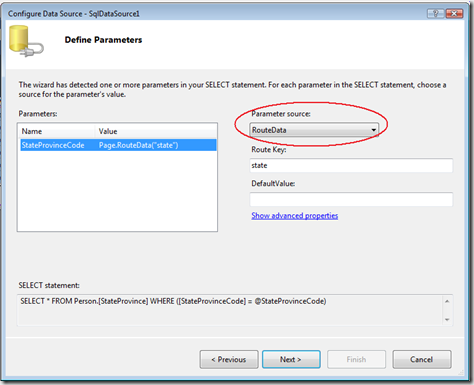Image resolution: width=474 pixels, height=385 pixels.
Task: Open the Parameter source dropdown
Action: coord(314,130)
